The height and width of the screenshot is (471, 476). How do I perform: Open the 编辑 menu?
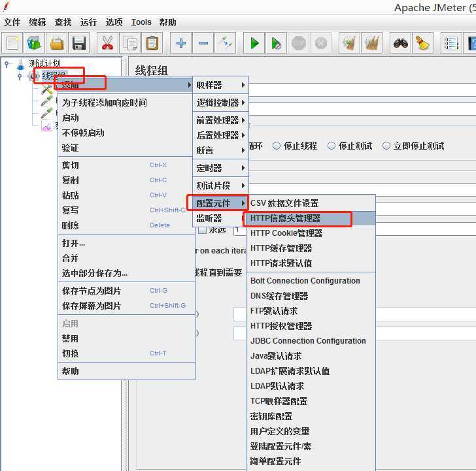pyautogui.click(x=37, y=22)
